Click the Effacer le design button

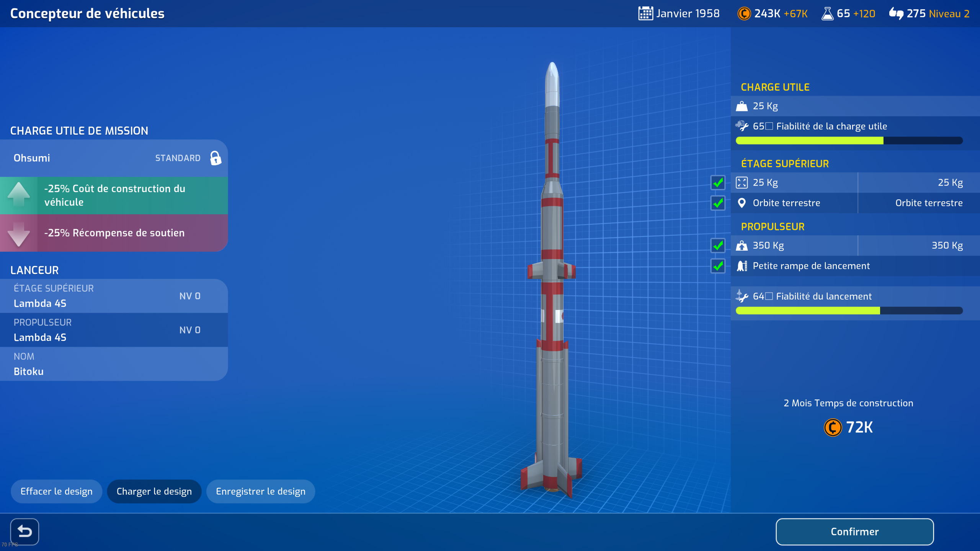point(56,491)
